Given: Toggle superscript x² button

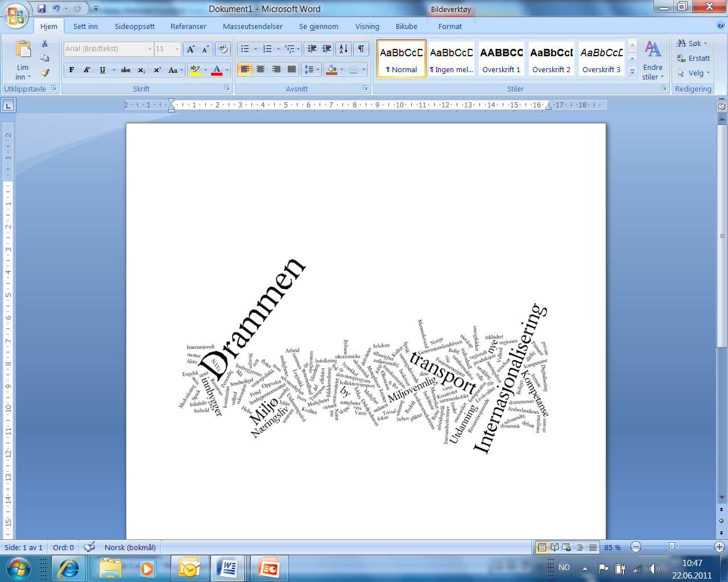Looking at the screenshot, I should pyautogui.click(x=158, y=70).
